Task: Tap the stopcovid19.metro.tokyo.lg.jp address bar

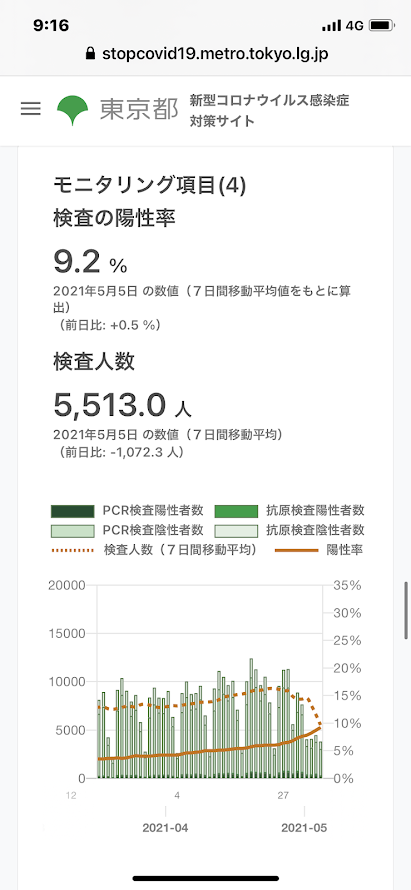Action: tap(206, 54)
